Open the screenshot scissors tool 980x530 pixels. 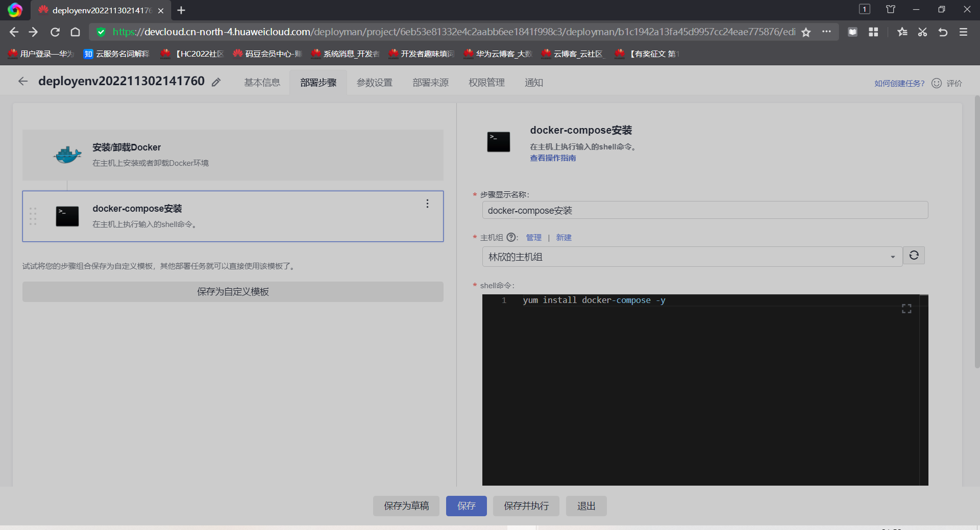pyautogui.click(x=922, y=32)
